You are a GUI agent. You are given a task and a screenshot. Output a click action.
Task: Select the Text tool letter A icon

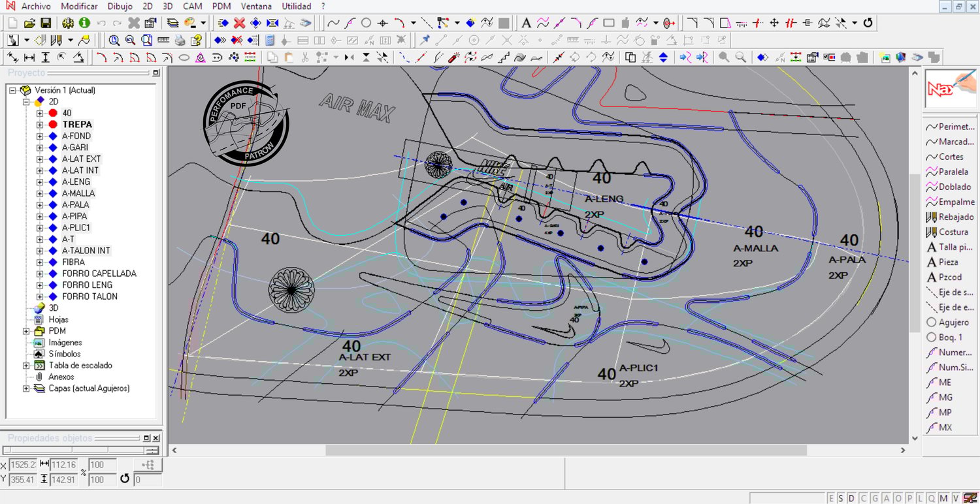click(526, 23)
